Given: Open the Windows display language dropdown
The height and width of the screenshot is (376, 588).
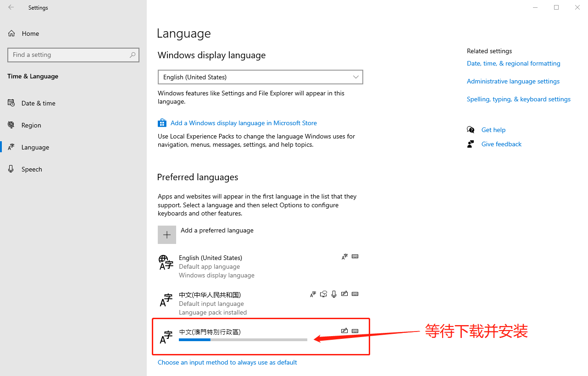Looking at the screenshot, I should 260,77.
